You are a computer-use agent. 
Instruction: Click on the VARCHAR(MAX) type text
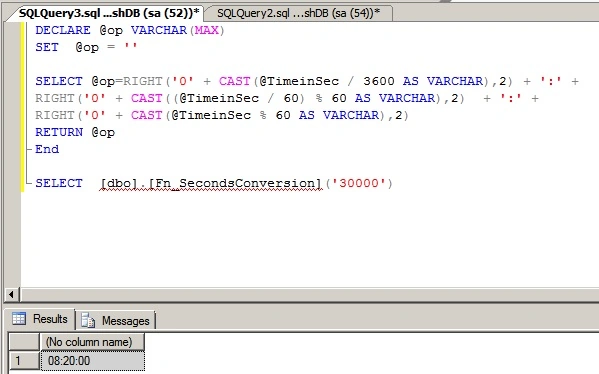[x=178, y=30]
